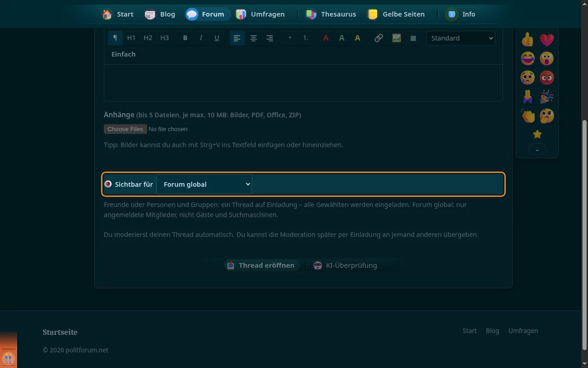
Task: Go to Umfragen in top navigation
Action: [260, 14]
